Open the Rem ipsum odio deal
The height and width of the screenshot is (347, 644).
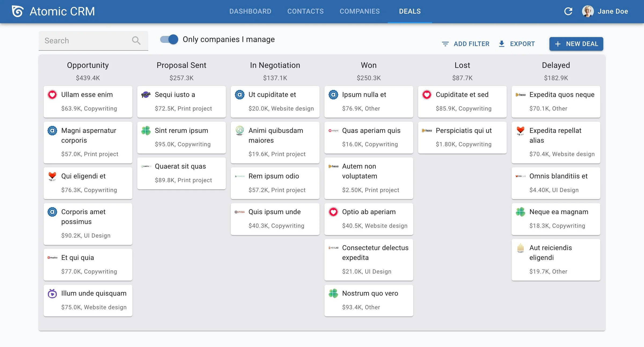pos(275,183)
